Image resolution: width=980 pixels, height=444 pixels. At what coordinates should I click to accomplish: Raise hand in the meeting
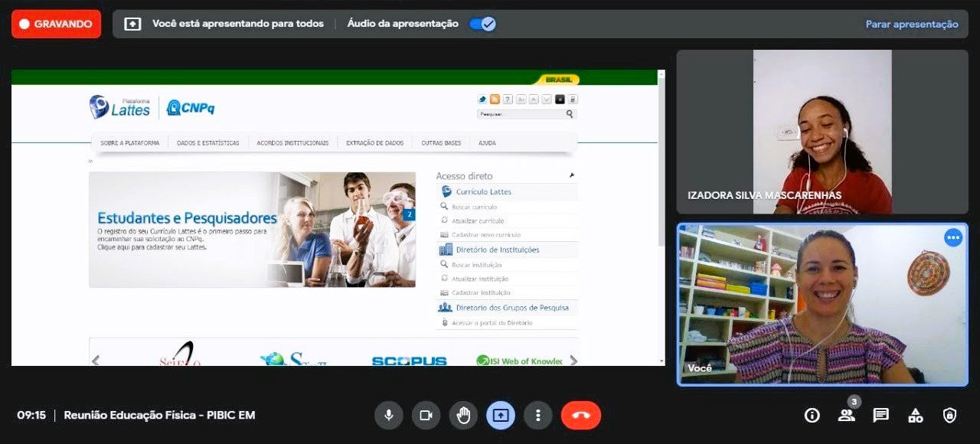(463, 415)
